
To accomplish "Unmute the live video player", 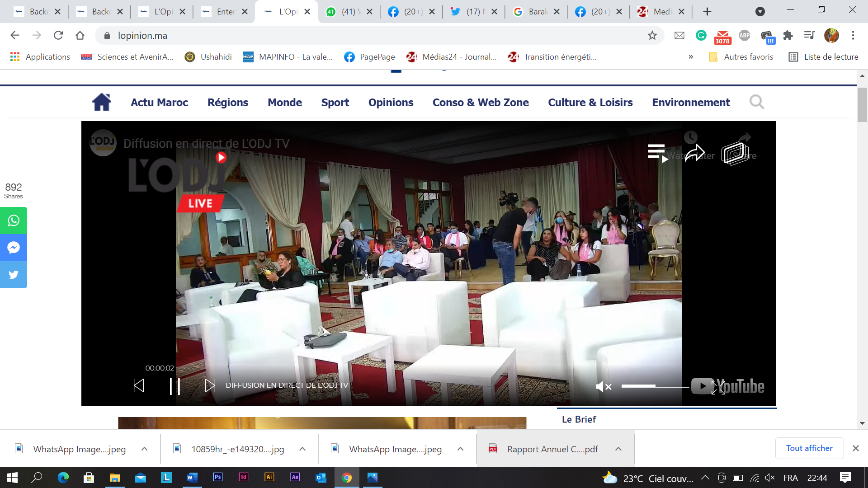I will [x=603, y=386].
